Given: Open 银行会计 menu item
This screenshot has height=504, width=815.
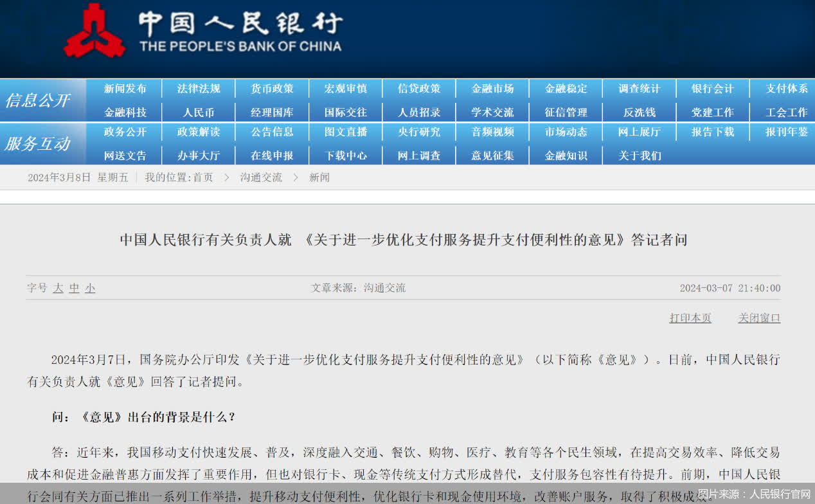Looking at the screenshot, I should tap(713, 89).
